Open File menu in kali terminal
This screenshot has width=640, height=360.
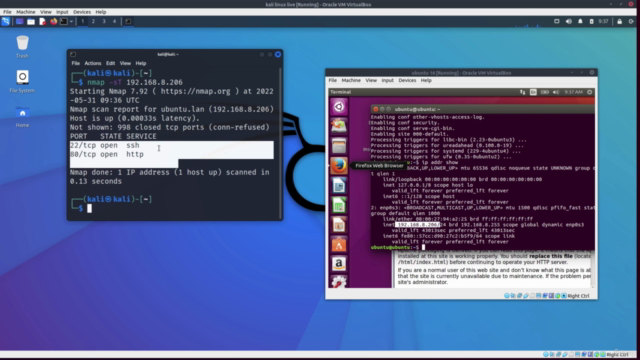[x=76, y=63]
